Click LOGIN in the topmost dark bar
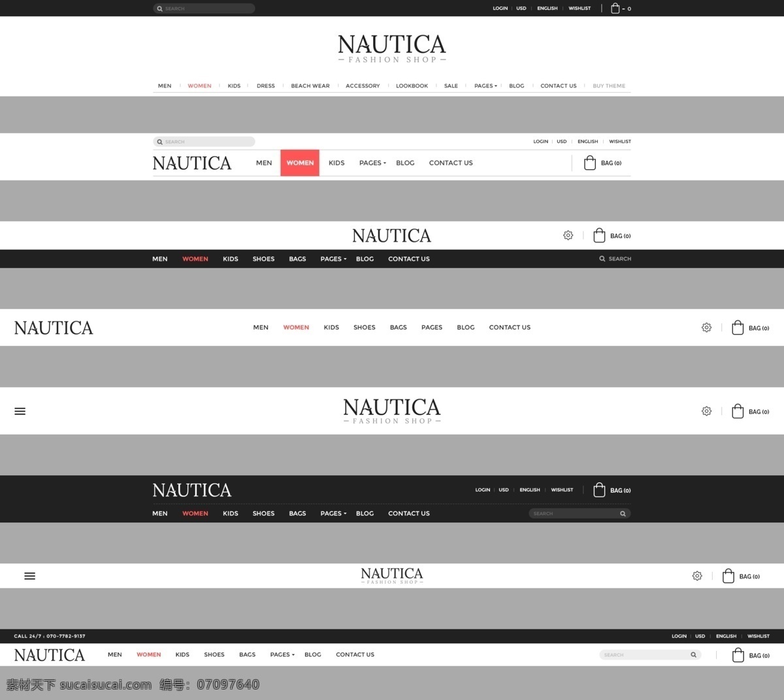The width and height of the screenshot is (784, 700). pos(500,8)
